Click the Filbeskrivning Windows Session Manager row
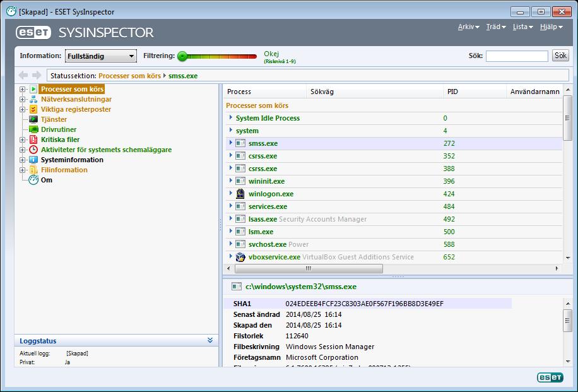This screenshot has height=392, width=578. [x=368, y=347]
